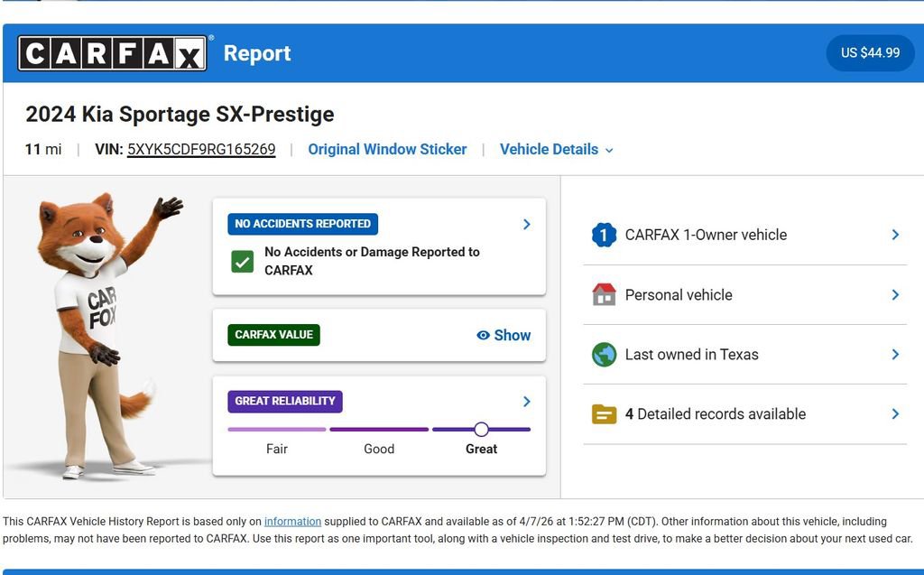This screenshot has height=575, width=924.
Task: Click the CARFAX VALUE green badge
Action: 274,335
